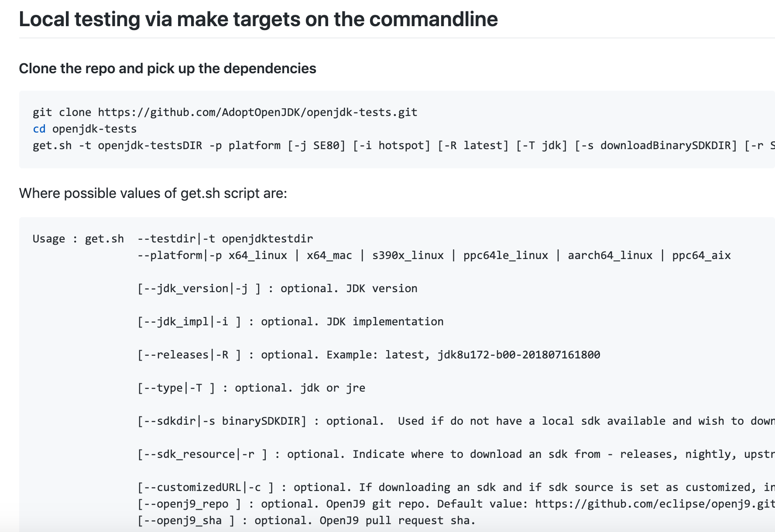This screenshot has height=532, width=775.
Task: Click the '[--sdkdir|-s binarySDKDIR]' option
Action: point(222,421)
